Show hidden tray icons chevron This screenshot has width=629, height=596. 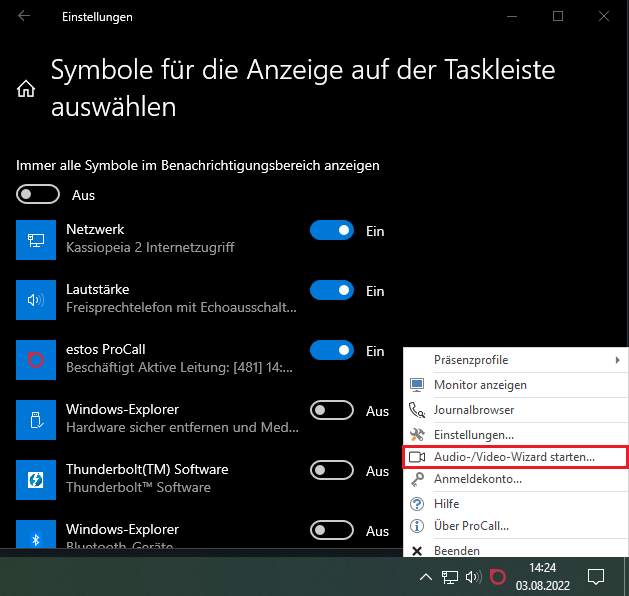click(x=426, y=577)
